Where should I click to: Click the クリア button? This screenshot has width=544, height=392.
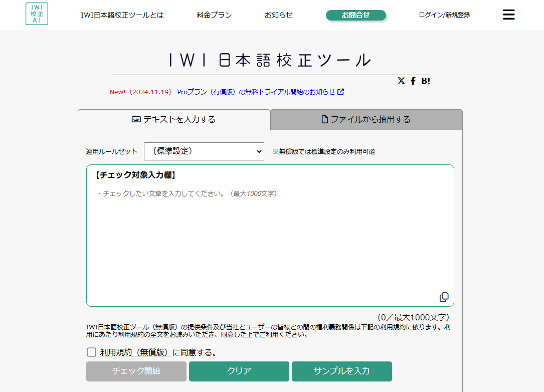coord(239,371)
